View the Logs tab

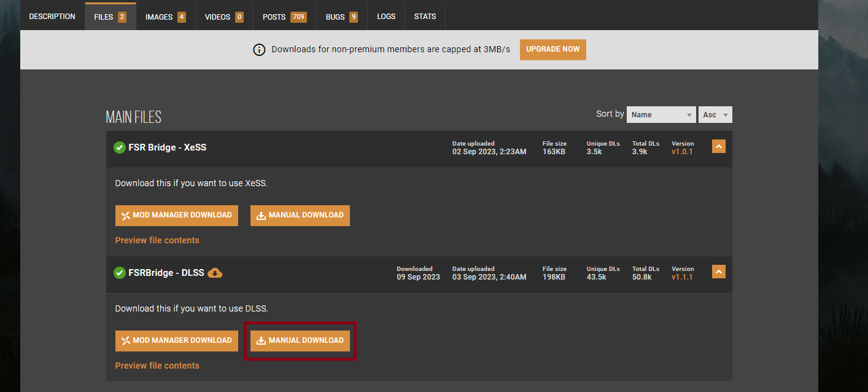[386, 17]
